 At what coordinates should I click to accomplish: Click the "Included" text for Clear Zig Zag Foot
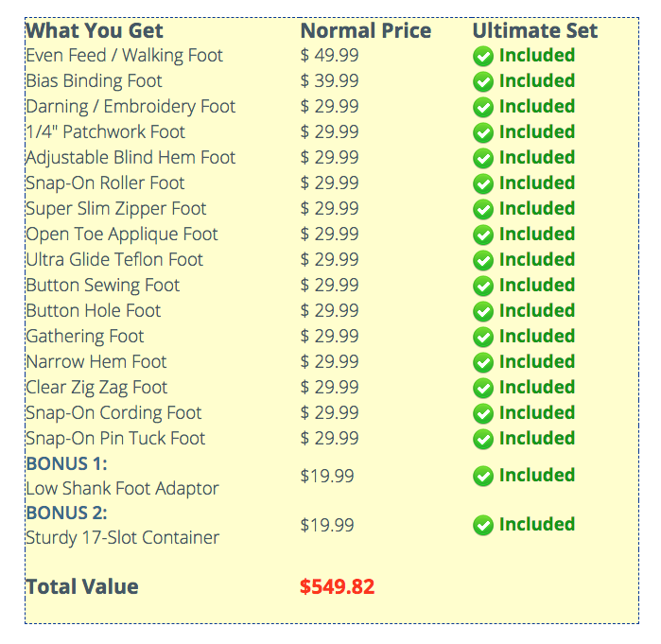(536, 388)
